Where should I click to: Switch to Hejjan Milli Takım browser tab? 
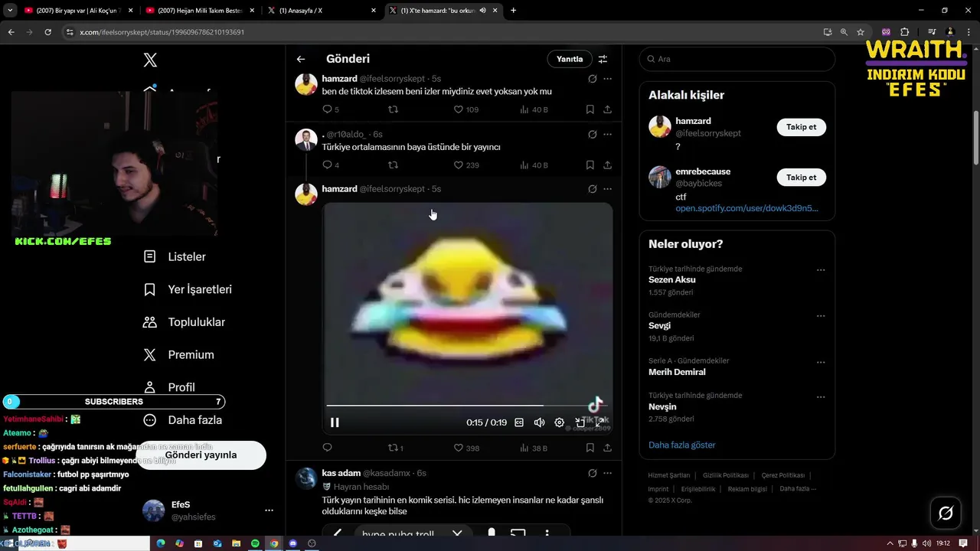point(199,10)
